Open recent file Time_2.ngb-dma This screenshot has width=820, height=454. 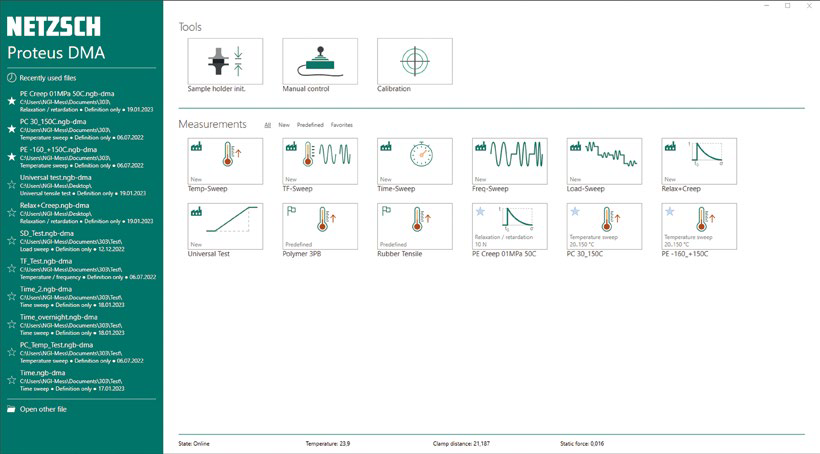pos(72,297)
